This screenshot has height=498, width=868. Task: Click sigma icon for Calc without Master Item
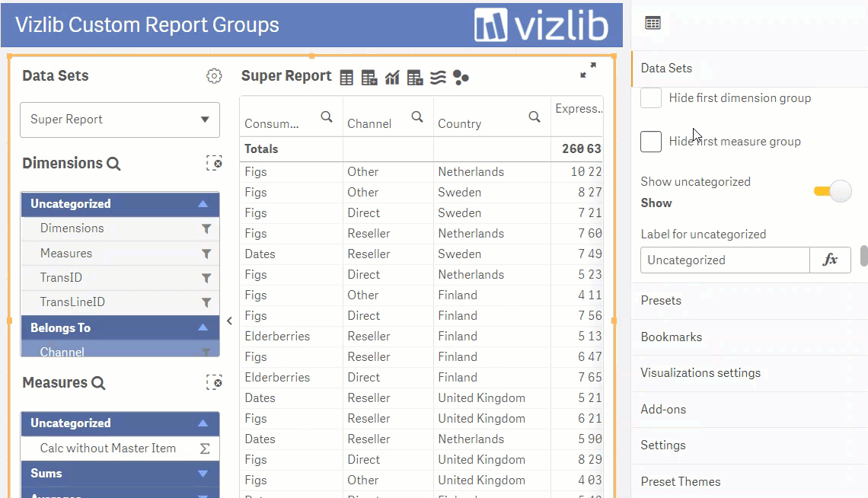coord(205,449)
